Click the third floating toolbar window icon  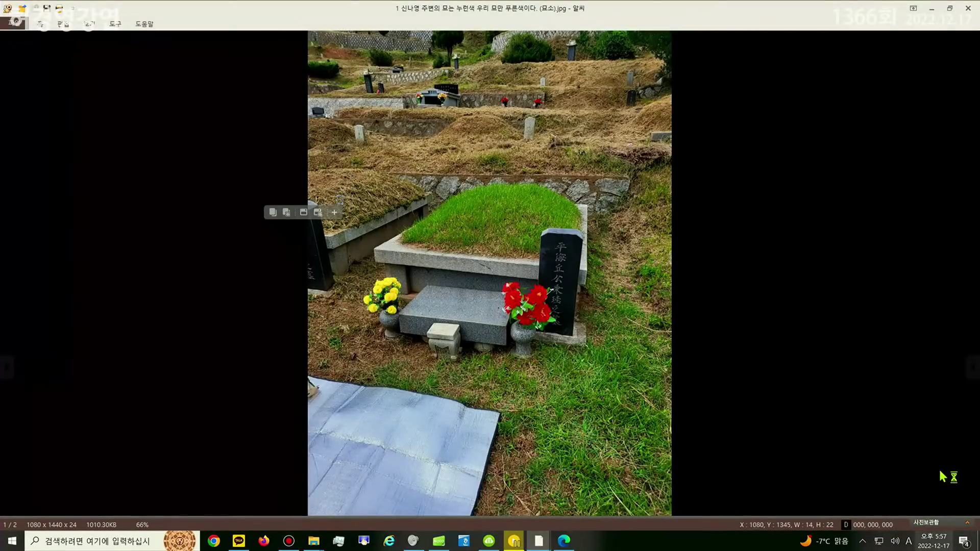click(303, 212)
